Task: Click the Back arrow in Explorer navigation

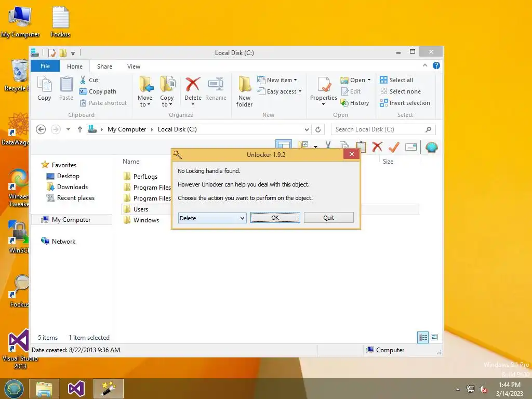Action: 41,129
